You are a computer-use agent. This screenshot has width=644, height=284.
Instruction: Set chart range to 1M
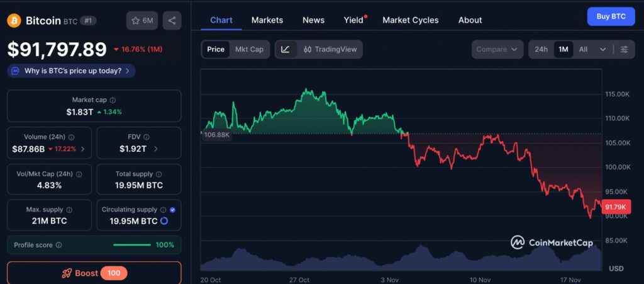(563, 49)
